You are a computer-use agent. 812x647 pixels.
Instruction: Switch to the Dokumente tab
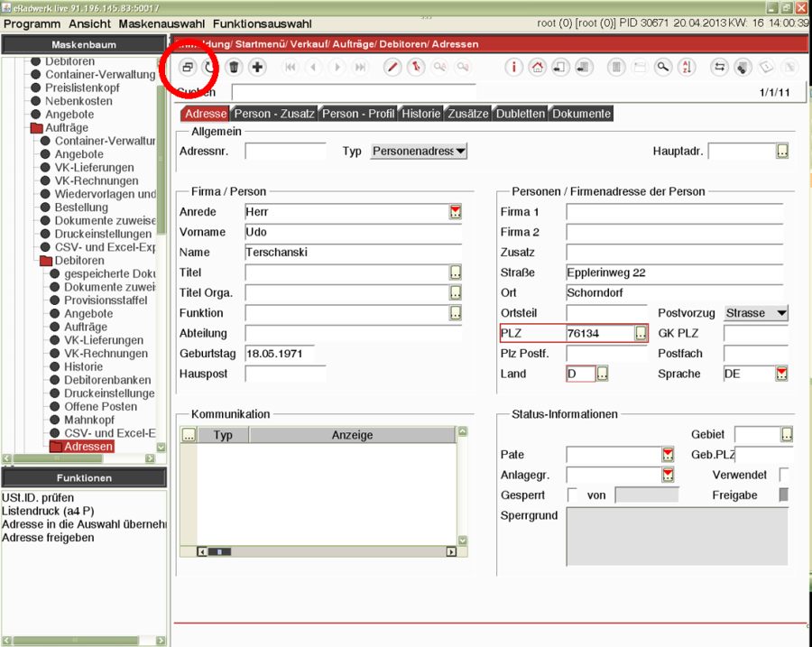click(582, 114)
